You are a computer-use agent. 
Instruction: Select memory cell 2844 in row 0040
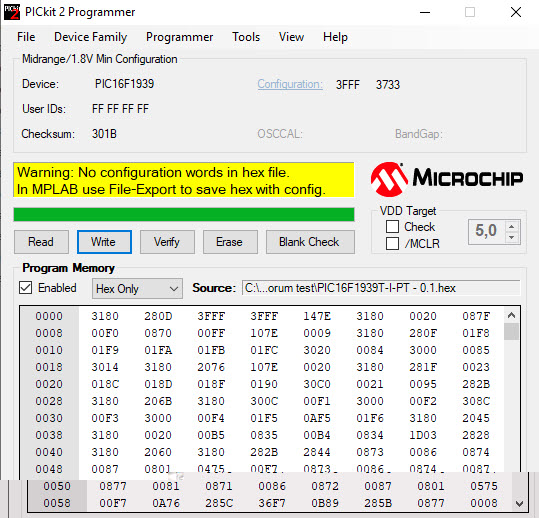pos(317,452)
